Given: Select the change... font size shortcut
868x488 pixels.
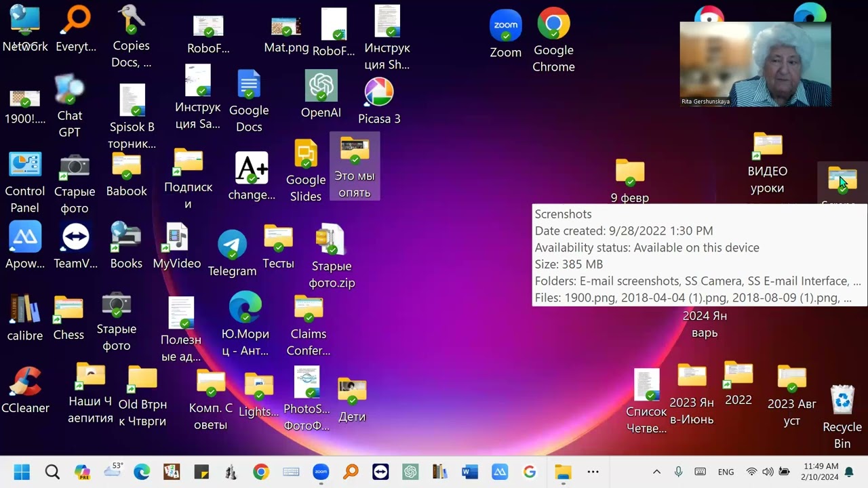Looking at the screenshot, I should [252, 176].
